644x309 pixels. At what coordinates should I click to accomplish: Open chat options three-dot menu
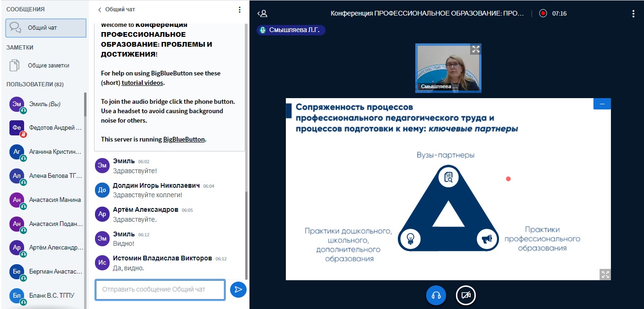(x=240, y=9)
